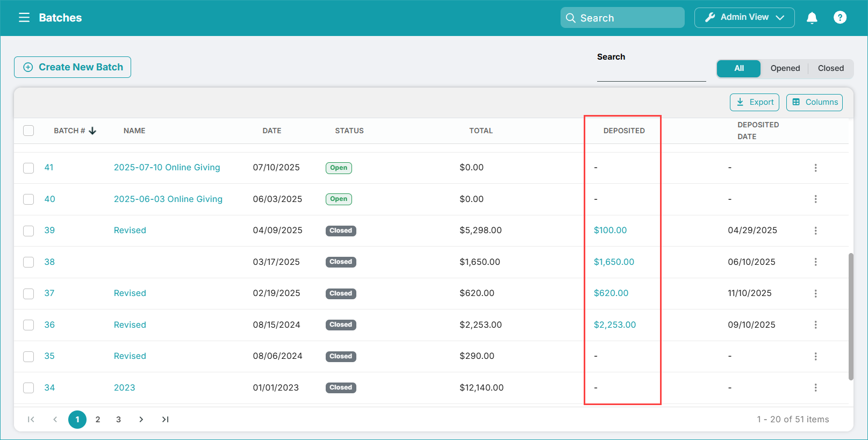Click the magnifier icon in top search
Viewport: 868px width, 440px height.
tap(571, 18)
